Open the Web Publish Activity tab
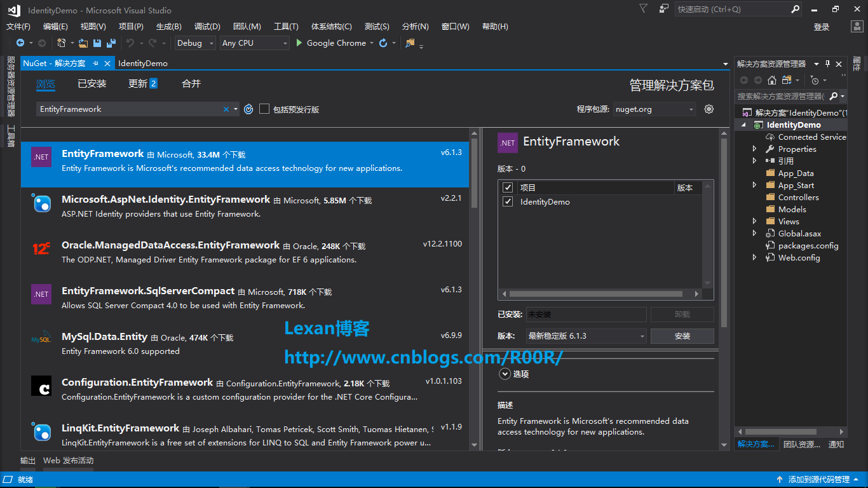 point(69,461)
